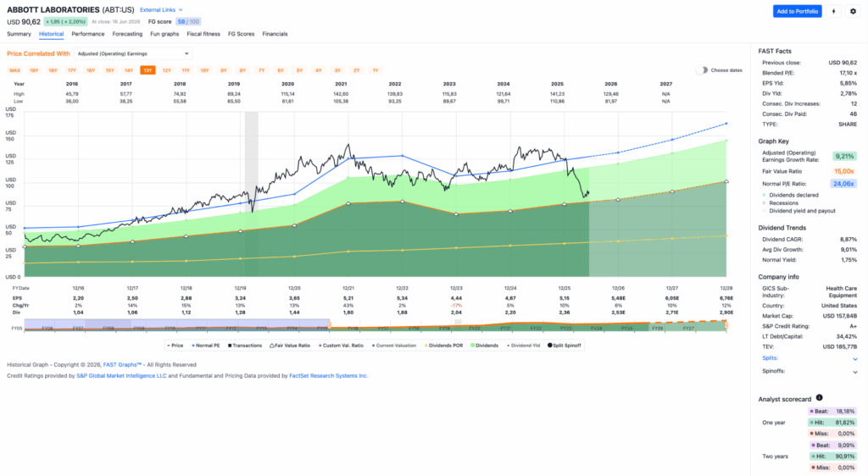Toggle the Choose dates switch
868x476 pixels.
click(x=702, y=70)
